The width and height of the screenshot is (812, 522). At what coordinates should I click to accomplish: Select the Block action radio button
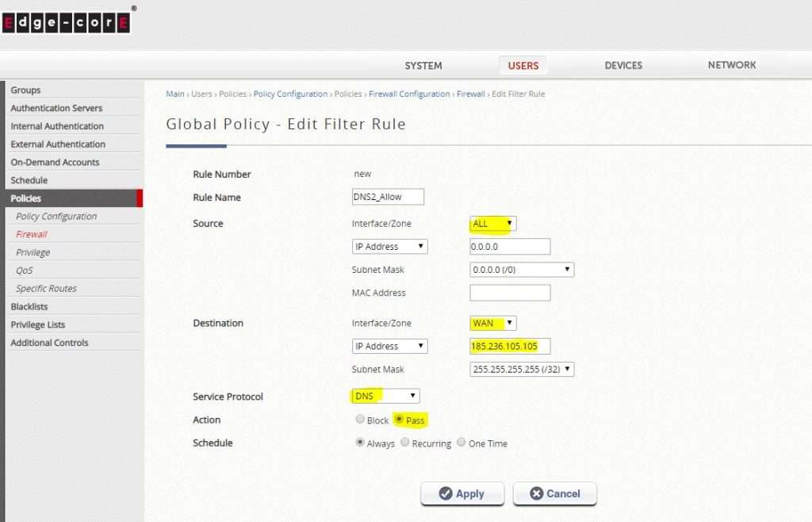[x=361, y=420]
